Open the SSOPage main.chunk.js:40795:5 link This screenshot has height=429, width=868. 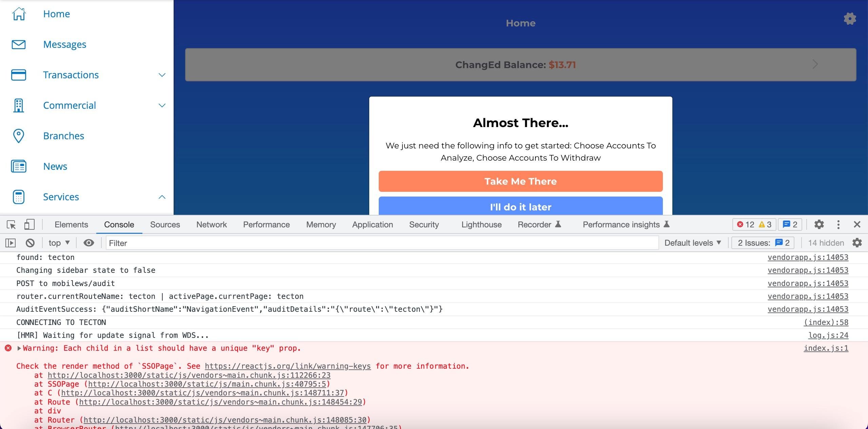click(x=207, y=384)
